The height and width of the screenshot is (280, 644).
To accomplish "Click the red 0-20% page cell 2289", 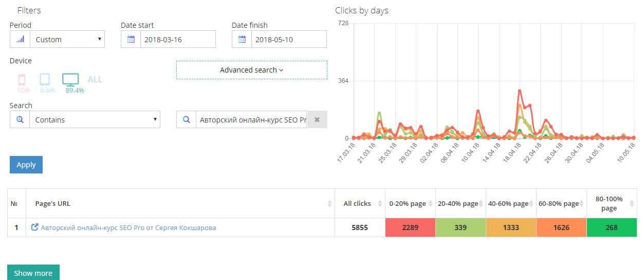I will (410, 227).
